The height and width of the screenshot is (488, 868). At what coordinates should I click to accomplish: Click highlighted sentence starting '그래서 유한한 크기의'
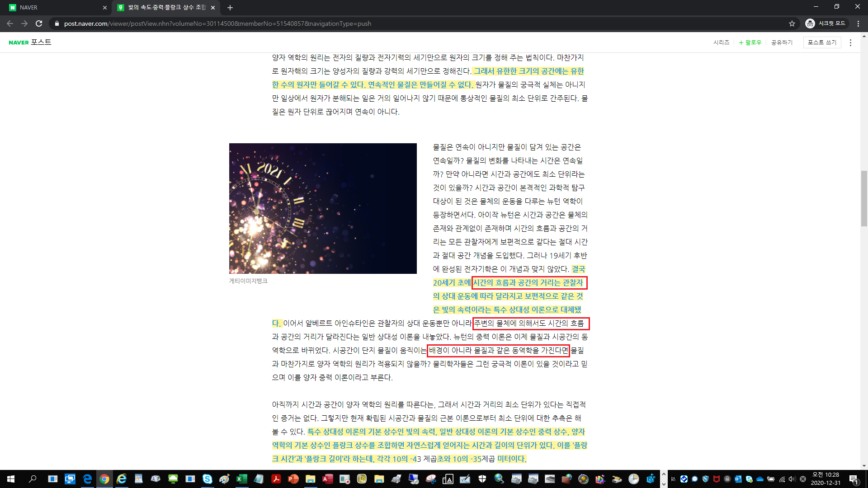point(428,78)
